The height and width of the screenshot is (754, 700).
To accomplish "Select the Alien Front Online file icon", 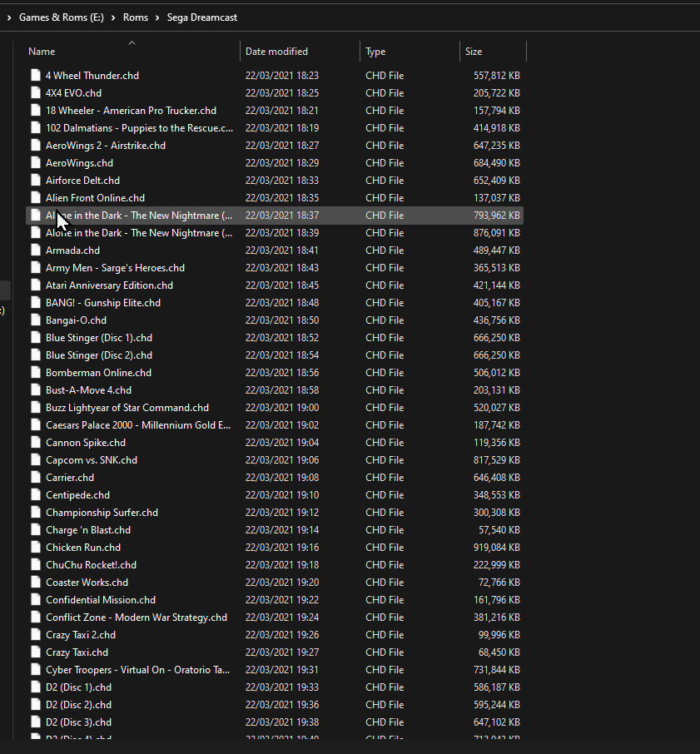I will click(36, 197).
